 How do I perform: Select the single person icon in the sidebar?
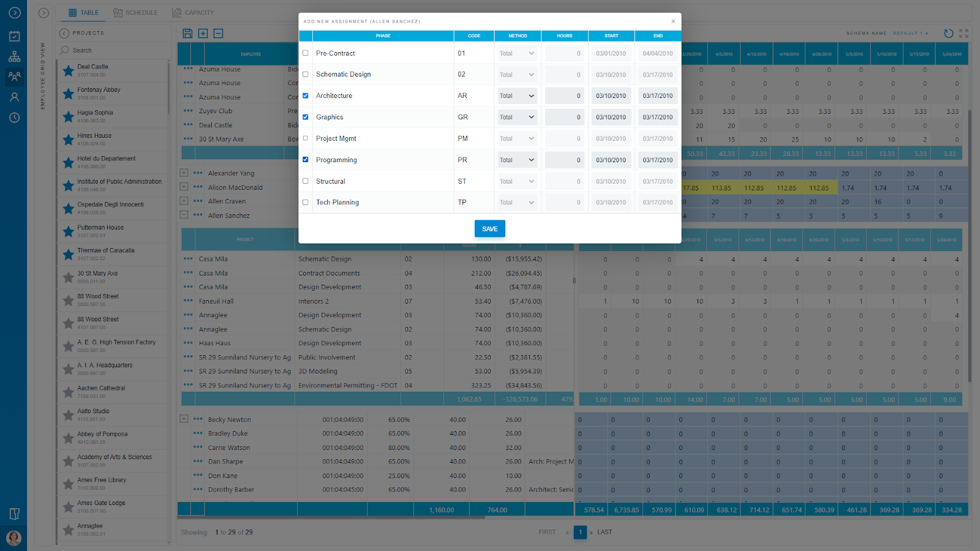point(14,97)
